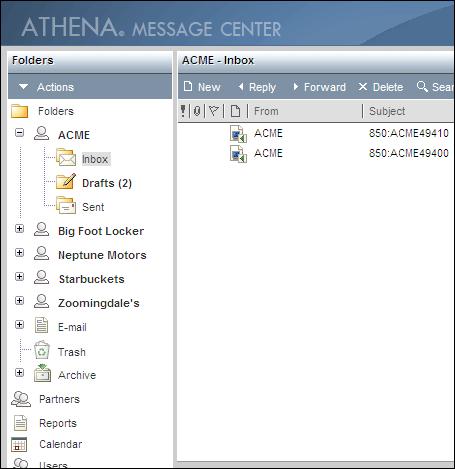Select the Sent folder under ACME
Viewport: 455px width, 469px height.
(x=93, y=207)
